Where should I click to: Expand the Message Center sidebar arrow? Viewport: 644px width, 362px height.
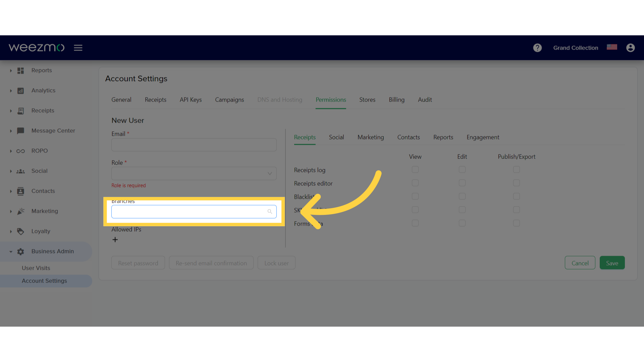coord(11,131)
